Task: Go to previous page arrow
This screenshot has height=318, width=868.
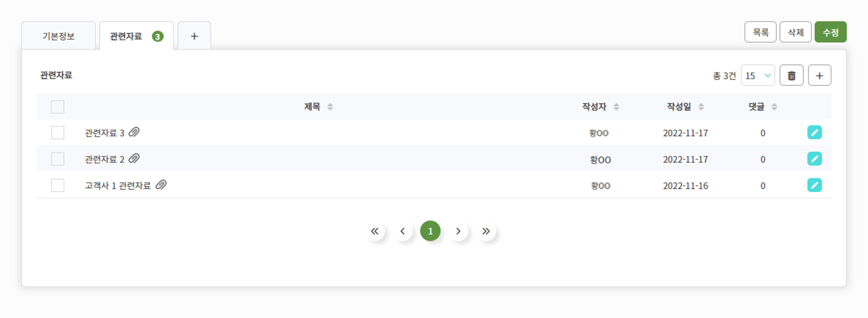Action: pos(402,231)
